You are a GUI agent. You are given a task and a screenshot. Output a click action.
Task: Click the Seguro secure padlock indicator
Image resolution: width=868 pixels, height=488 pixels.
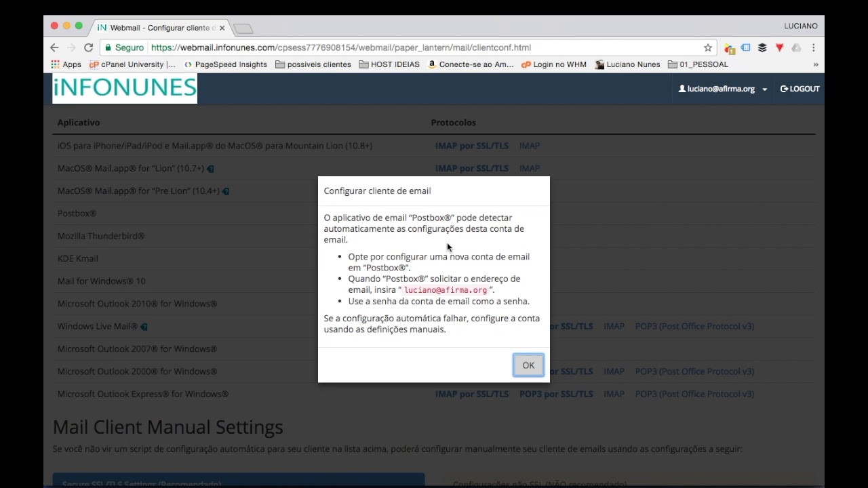(x=124, y=47)
